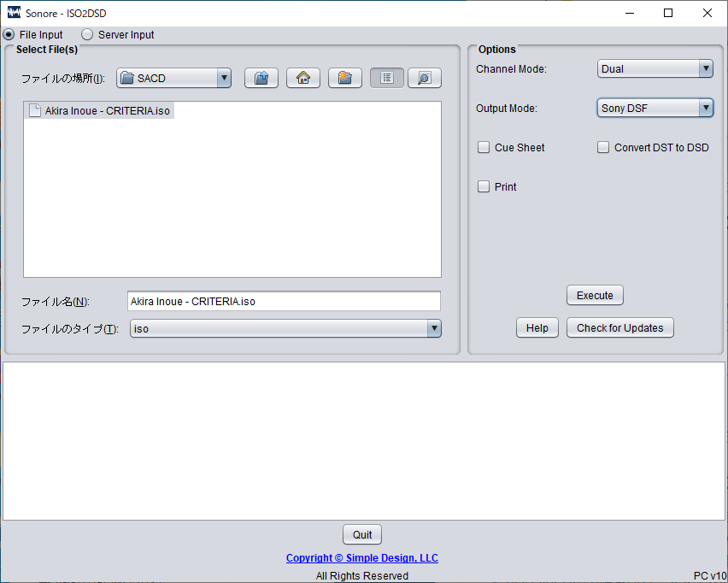Maximize the ISO2DSD window
The width and height of the screenshot is (728, 583).
pyautogui.click(x=668, y=13)
